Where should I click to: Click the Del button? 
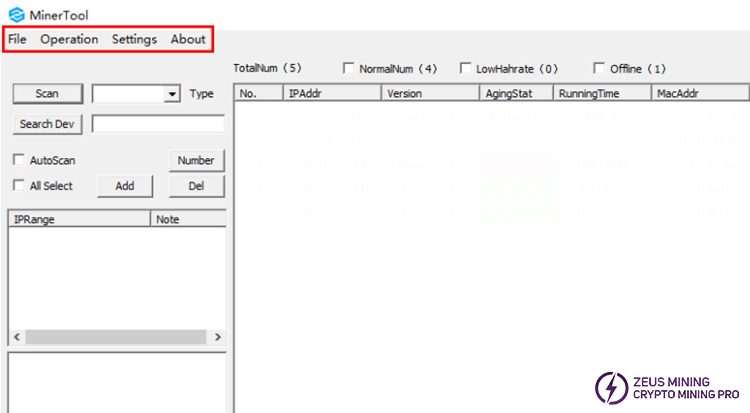tap(196, 186)
